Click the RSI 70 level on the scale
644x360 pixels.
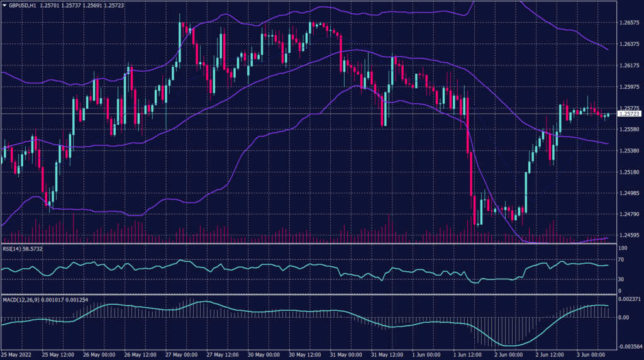622,259
